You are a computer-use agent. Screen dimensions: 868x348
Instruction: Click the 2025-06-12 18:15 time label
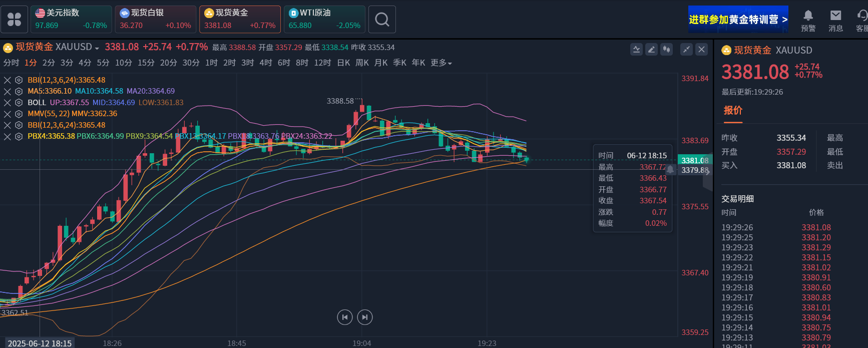[x=40, y=343]
